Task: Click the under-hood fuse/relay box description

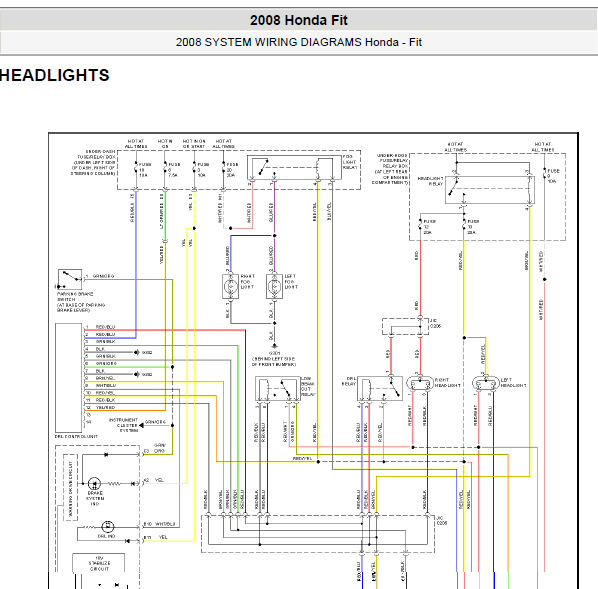Action: pos(390,169)
